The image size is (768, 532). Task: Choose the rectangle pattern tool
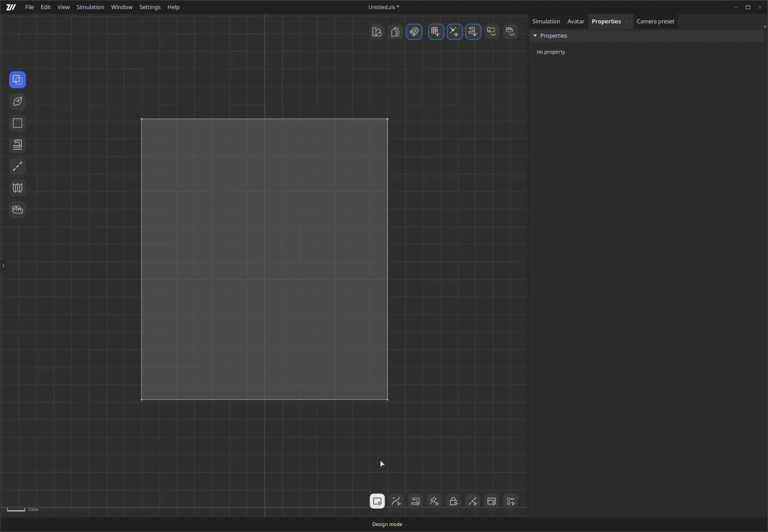(x=17, y=123)
